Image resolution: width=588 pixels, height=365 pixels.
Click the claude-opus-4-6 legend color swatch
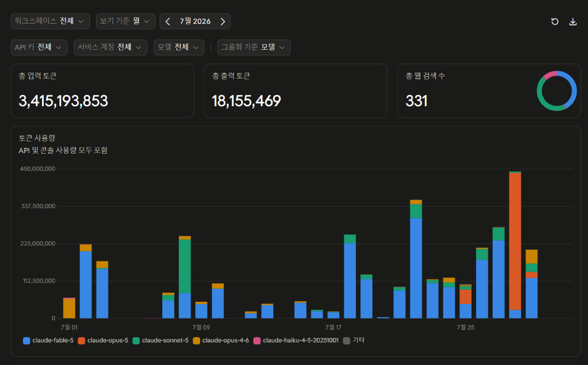tap(196, 340)
